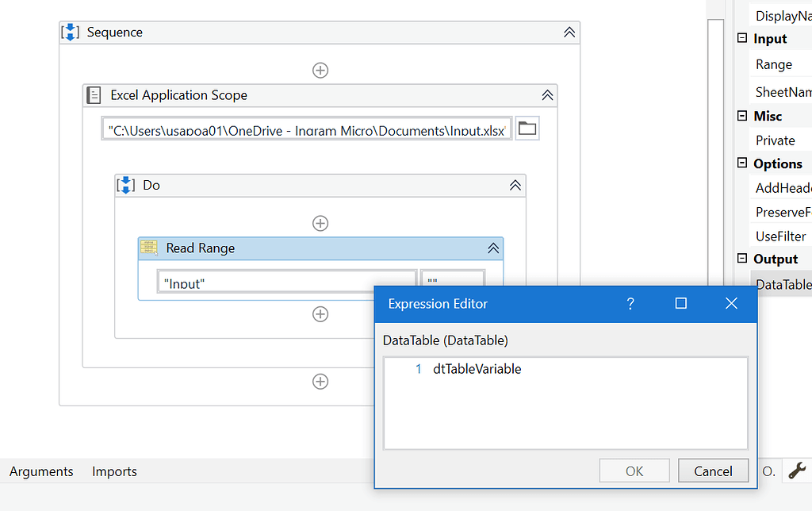The width and height of the screenshot is (812, 511).
Task: Collapse the Options properties section
Action: coord(742,163)
